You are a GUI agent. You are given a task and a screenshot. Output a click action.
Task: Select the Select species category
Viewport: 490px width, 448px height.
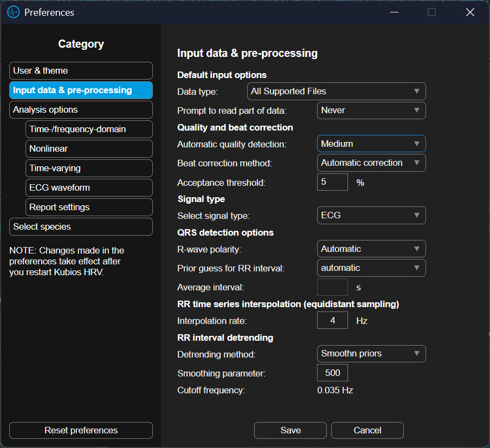pos(81,227)
